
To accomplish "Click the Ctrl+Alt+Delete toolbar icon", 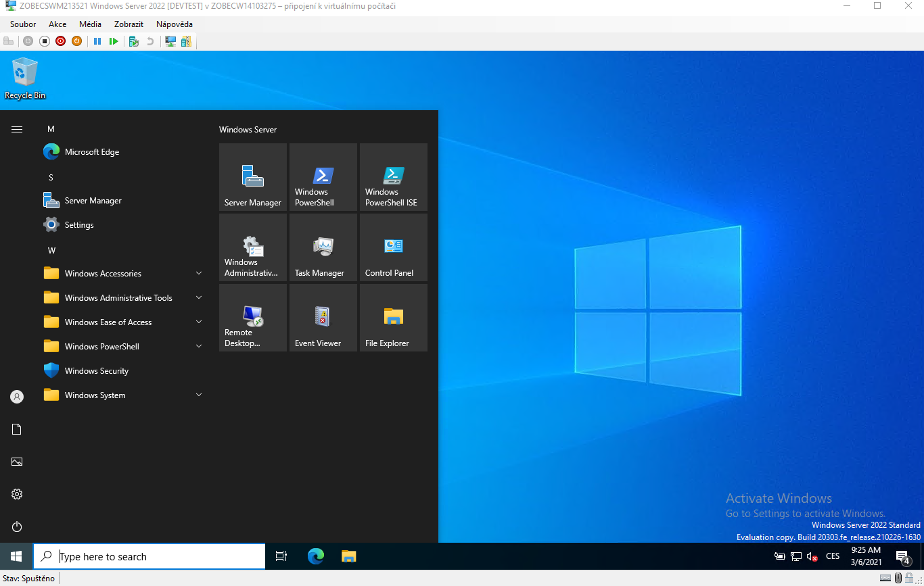I will [9, 41].
